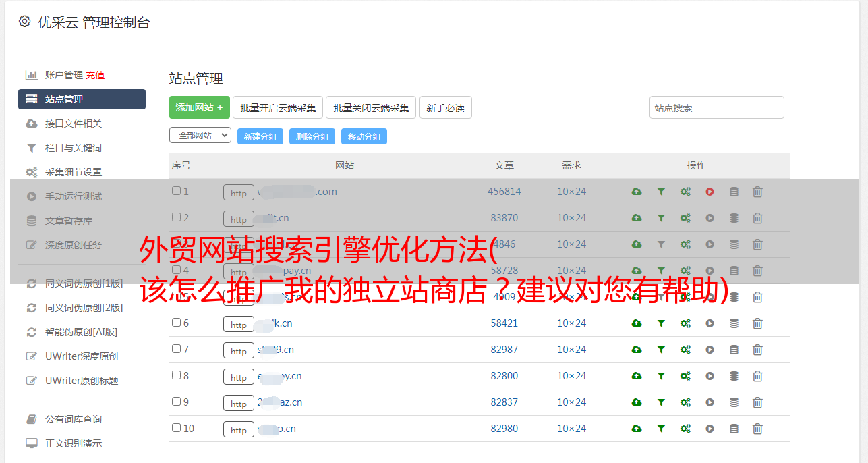This screenshot has height=463, width=868.
Task: Open 正文识别演示 in the sidebar
Action: point(74,443)
